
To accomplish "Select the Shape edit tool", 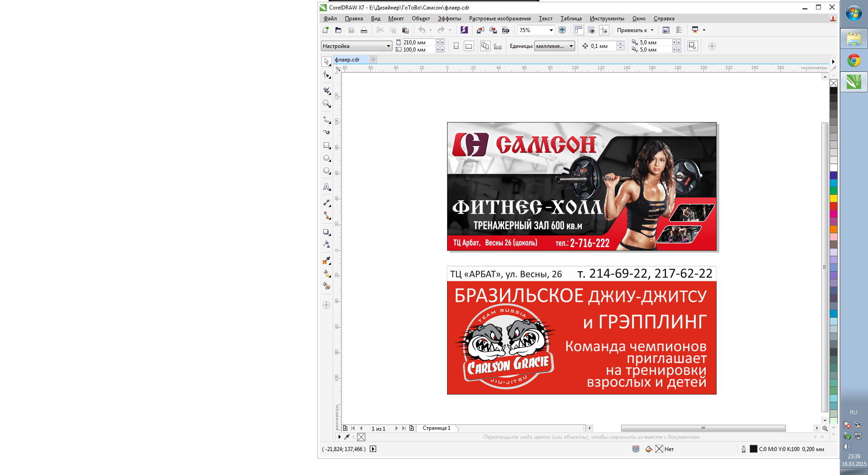I will [326, 75].
